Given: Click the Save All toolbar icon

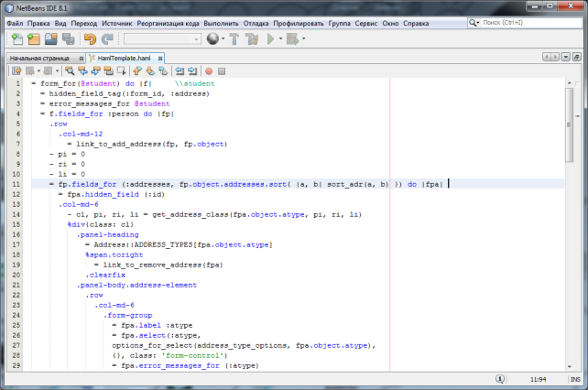Looking at the screenshot, I should coord(69,39).
